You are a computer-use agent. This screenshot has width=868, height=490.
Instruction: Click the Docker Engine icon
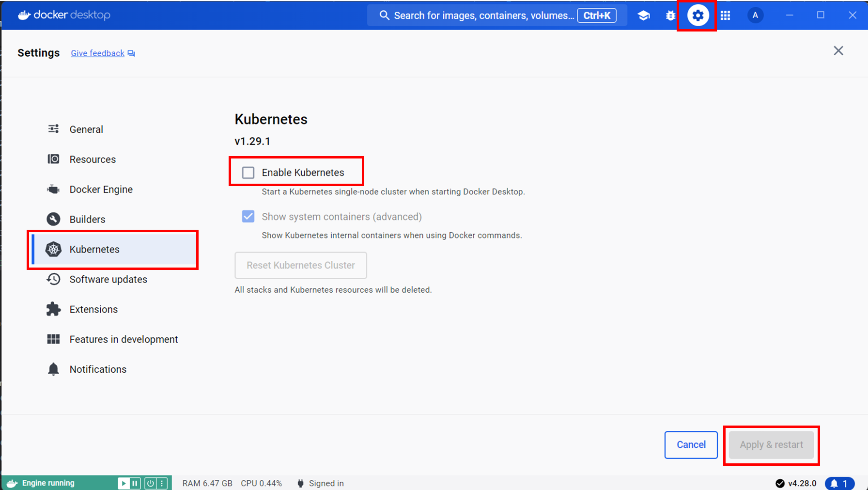point(53,189)
